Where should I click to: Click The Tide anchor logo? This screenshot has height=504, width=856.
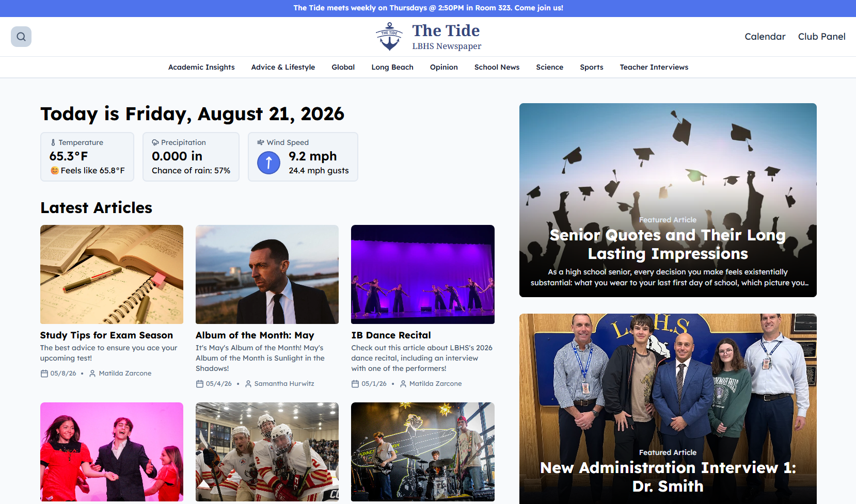[x=389, y=37]
